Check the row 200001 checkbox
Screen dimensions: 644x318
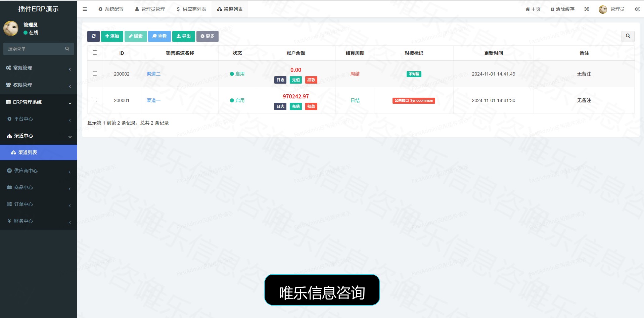95,100
